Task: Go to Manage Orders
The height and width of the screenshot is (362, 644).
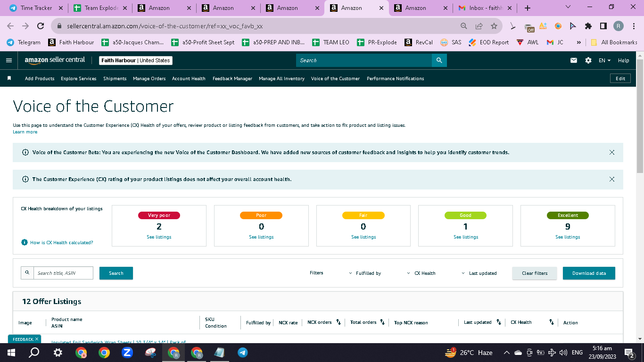Action: (x=149, y=79)
